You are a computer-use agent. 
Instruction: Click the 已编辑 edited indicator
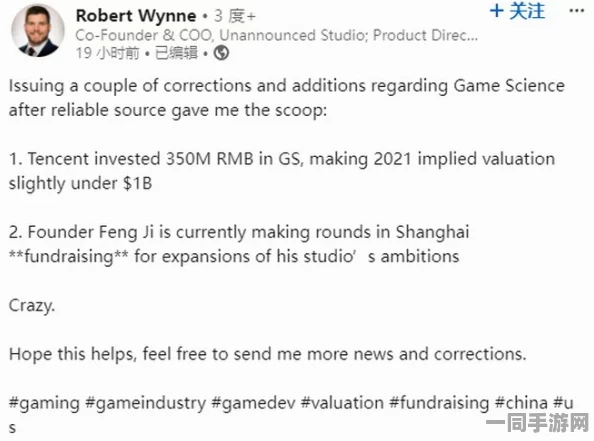[177, 53]
